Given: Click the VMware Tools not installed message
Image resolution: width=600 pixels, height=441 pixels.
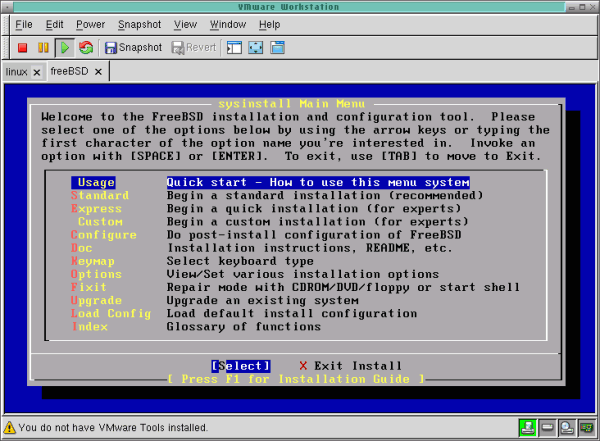Looking at the screenshot, I should 113,428.
